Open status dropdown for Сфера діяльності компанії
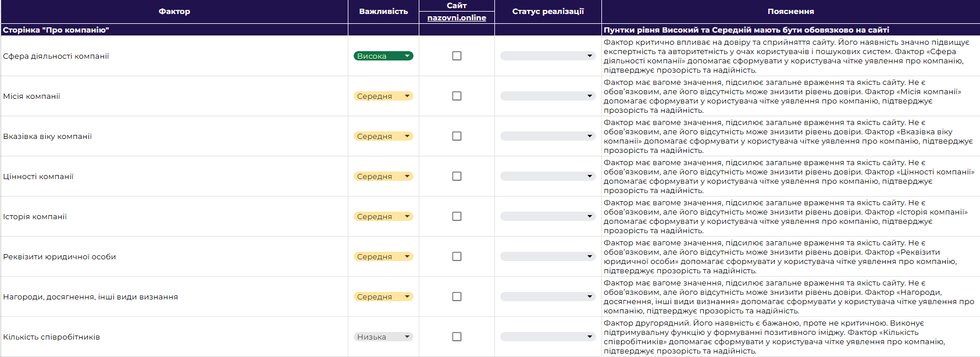 [548, 56]
